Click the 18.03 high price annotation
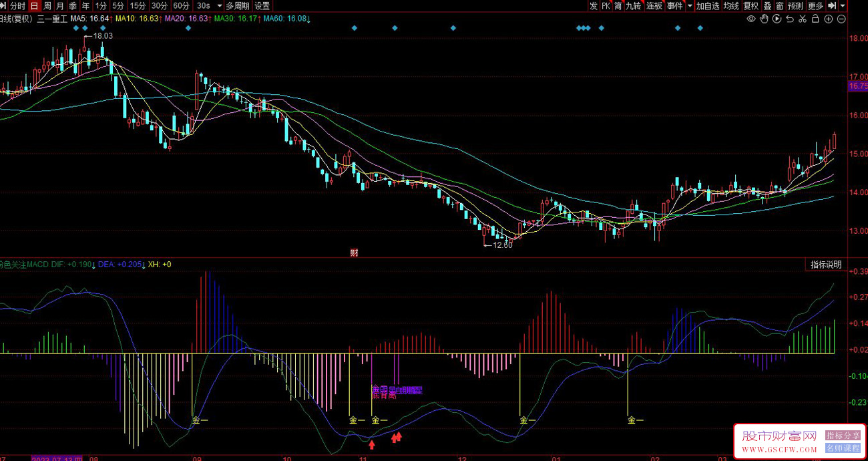Image resolution: width=868 pixels, height=461 pixels. pos(102,35)
